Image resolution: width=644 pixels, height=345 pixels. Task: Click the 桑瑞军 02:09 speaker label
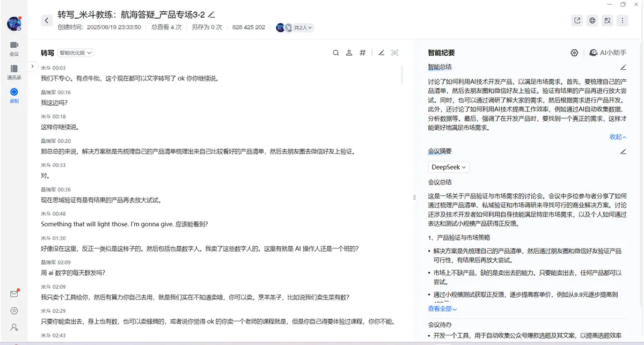[56, 262]
